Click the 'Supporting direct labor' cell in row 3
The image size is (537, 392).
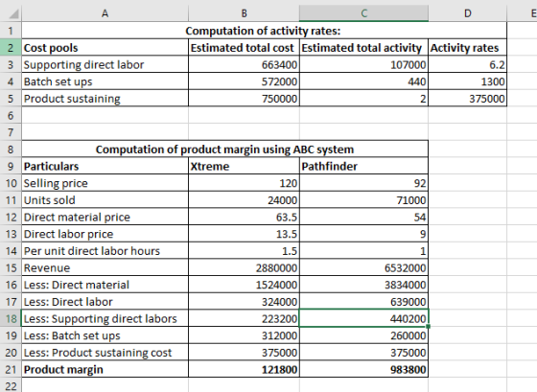pos(105,65)
